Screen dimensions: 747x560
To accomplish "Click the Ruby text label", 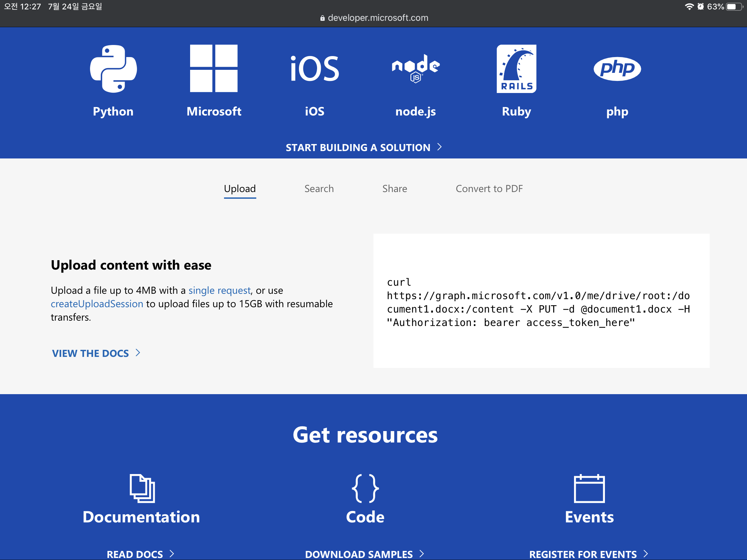I will tap(516, 111).
